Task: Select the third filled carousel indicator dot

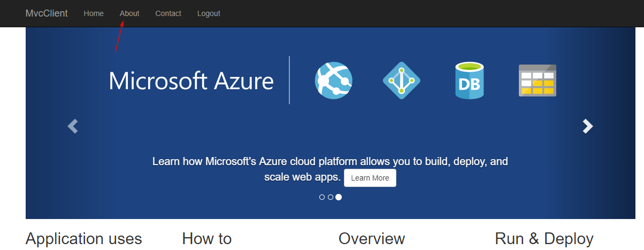Action: [339, 197]
